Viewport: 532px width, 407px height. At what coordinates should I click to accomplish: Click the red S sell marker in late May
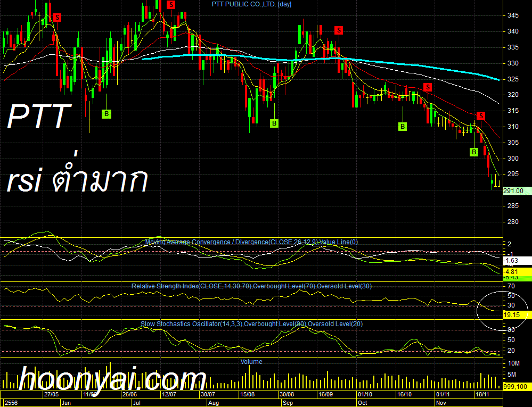[x=57, y=17]
